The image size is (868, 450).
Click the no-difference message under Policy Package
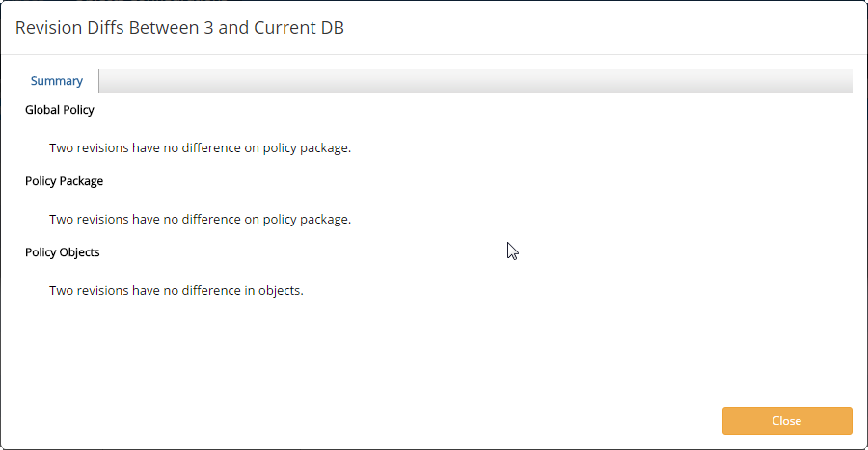[x=200, y=220]
